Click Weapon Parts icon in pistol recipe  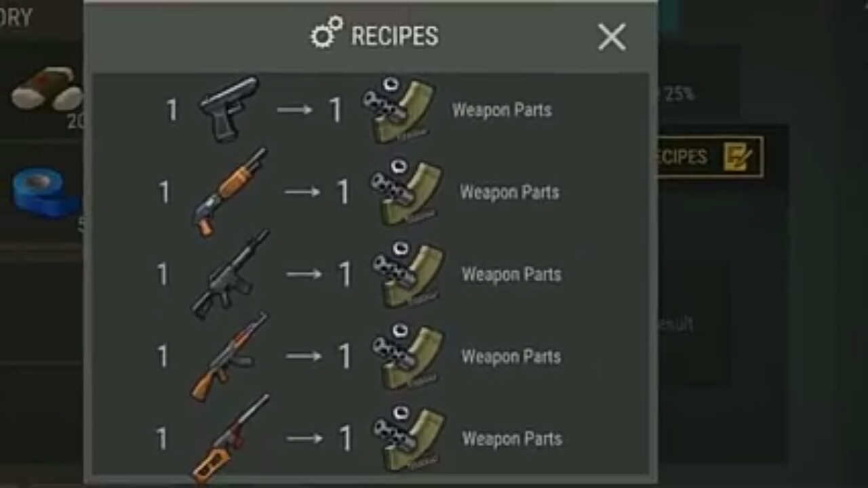point(397,109)
